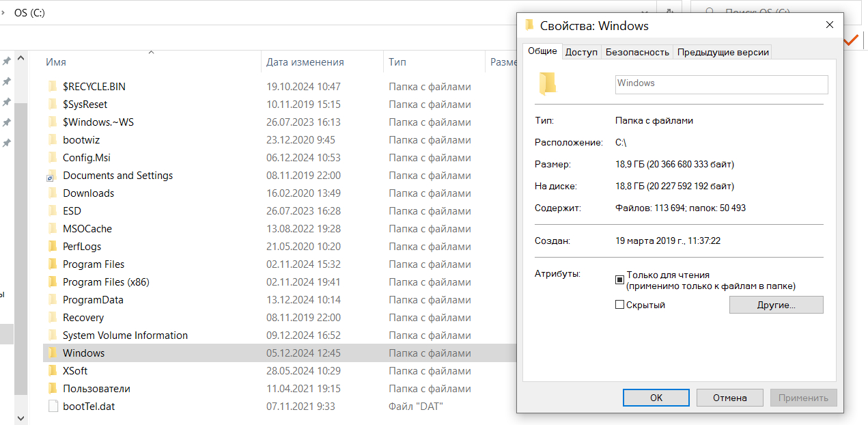Confirm the dialog with the OK button
This screenshot has height=425, width=868.
(656, 398)
